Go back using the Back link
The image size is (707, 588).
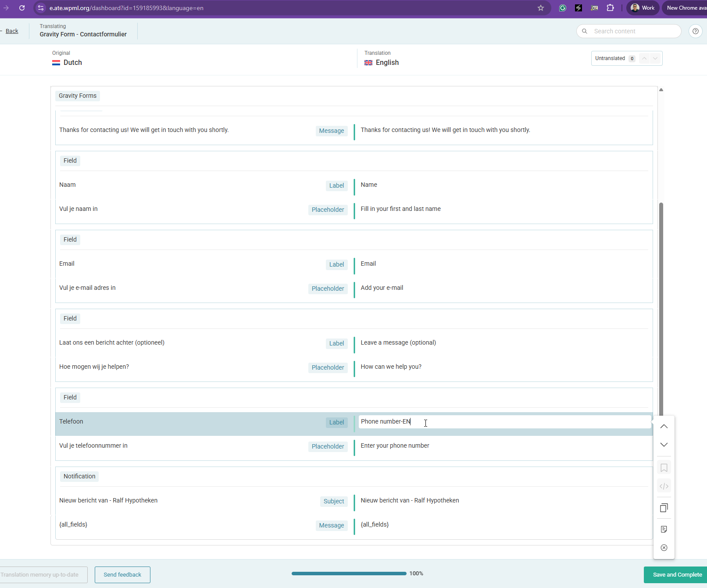pyautogui.click(x=12, y=31)
